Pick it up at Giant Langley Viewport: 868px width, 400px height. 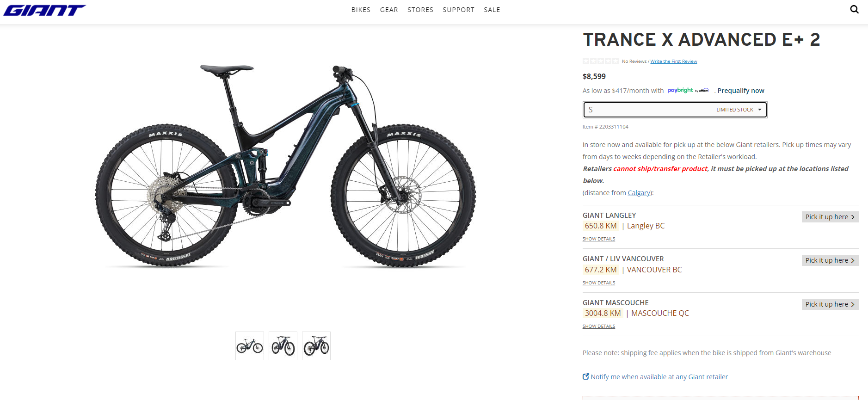(x=830, y=217)
